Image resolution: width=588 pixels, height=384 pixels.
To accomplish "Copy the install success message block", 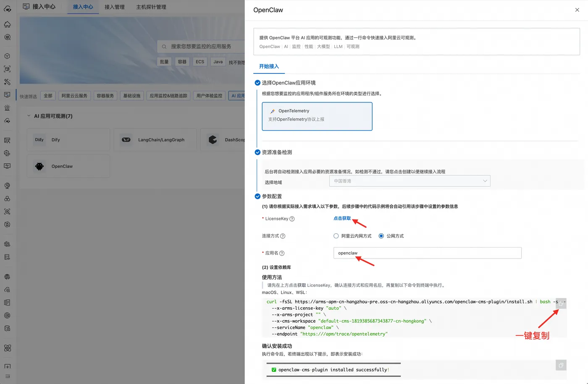I will [561, 365].
